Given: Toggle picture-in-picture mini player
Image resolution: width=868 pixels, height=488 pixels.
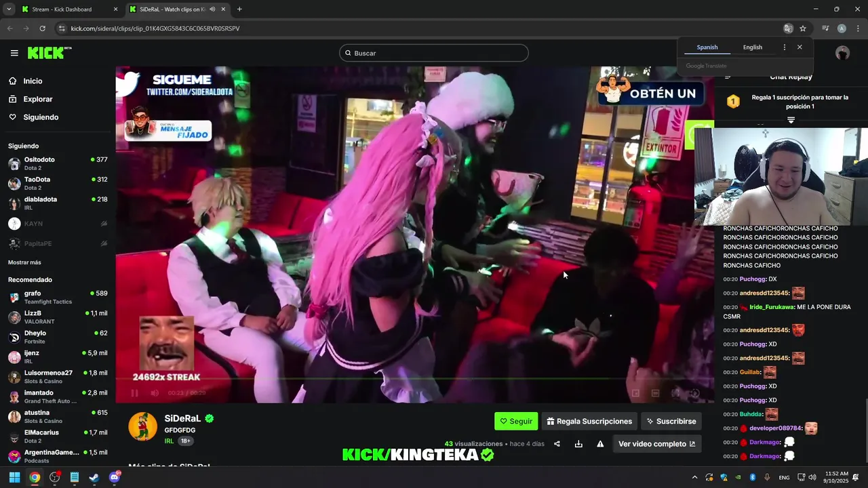Looking at the screenshot, I should (x=635, y=393).
